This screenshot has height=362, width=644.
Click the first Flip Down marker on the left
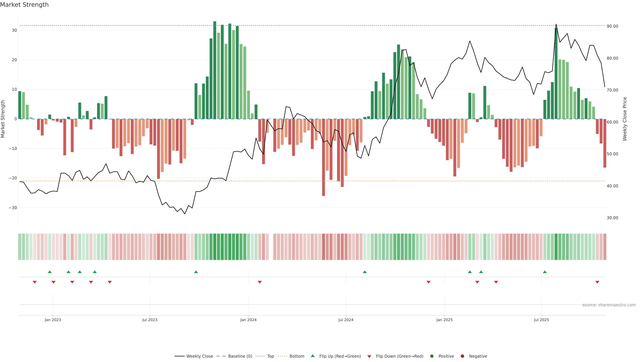coord(35,282)
